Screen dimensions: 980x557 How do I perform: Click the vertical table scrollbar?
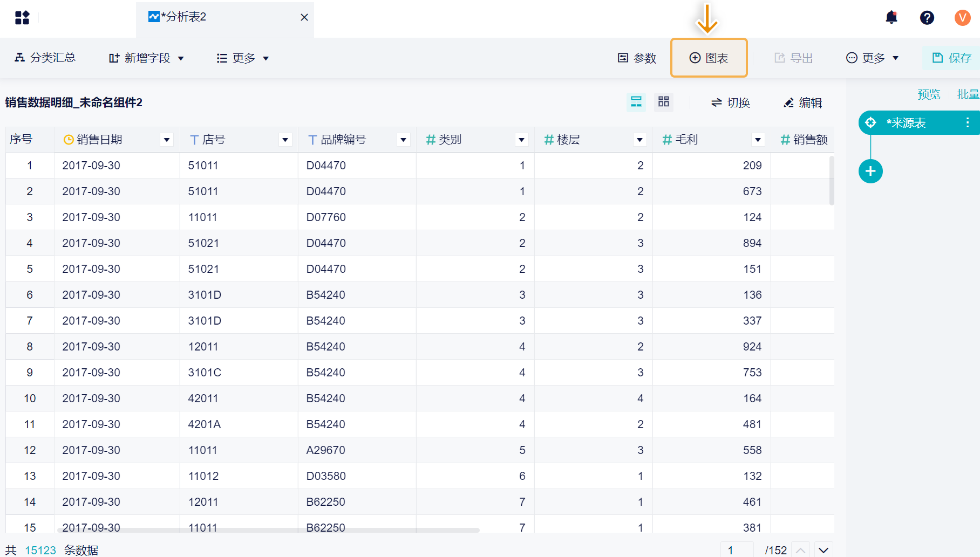point(832,180)
